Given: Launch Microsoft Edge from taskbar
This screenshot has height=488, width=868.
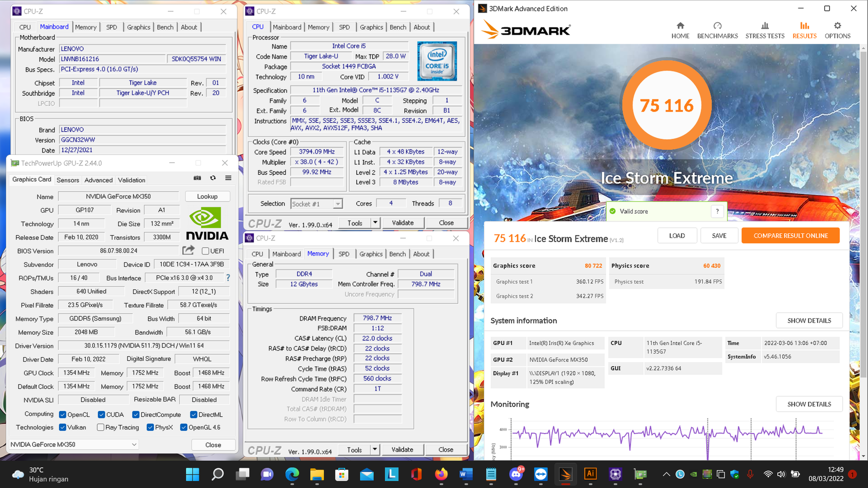Looking at the screenshot, I should click(292, 474).
